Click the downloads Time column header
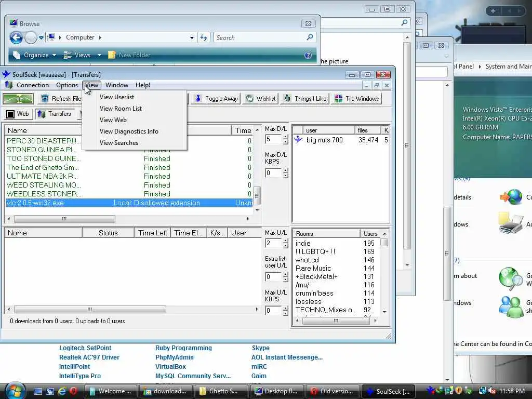This screenshot has width=532, height=399. (243, 130)
